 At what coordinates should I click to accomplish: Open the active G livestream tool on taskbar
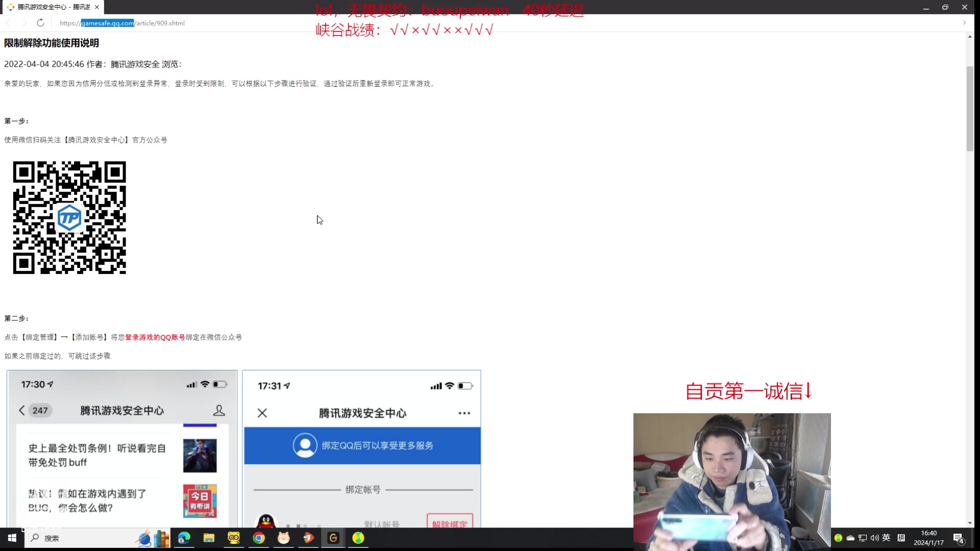(x=333, y=538)
